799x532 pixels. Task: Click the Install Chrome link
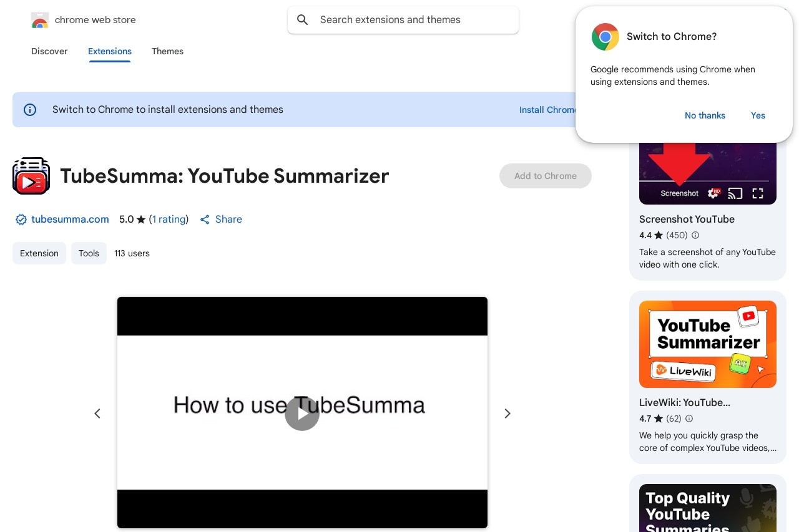point(547,110)
